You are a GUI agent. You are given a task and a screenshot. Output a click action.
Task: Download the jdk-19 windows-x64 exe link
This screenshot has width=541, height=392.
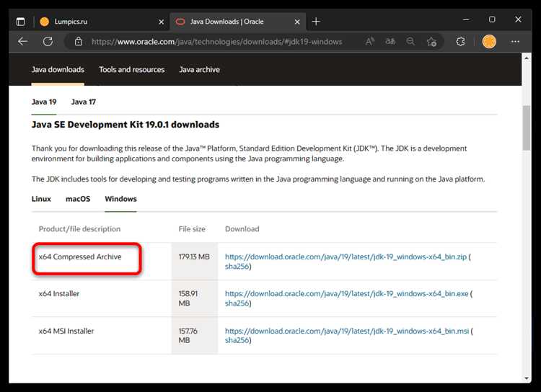coord(347,294)
